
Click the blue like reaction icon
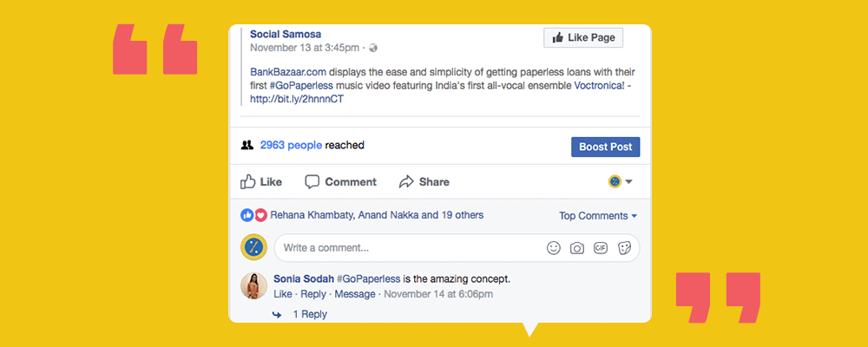click(x=247, y=215)
